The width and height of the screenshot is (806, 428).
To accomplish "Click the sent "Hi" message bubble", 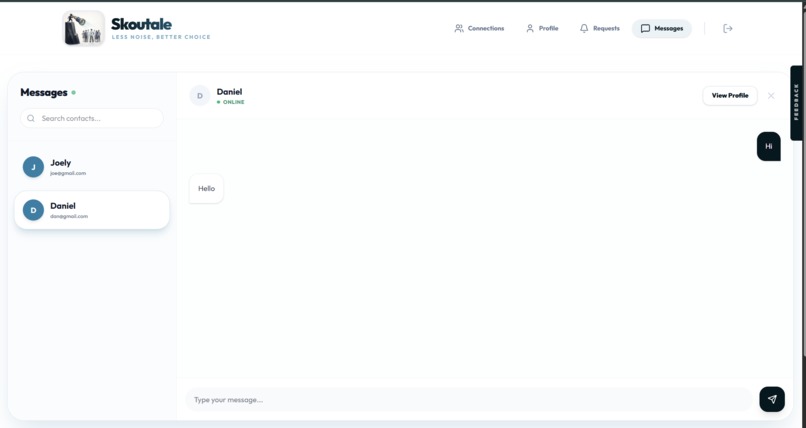I will 768,146.
